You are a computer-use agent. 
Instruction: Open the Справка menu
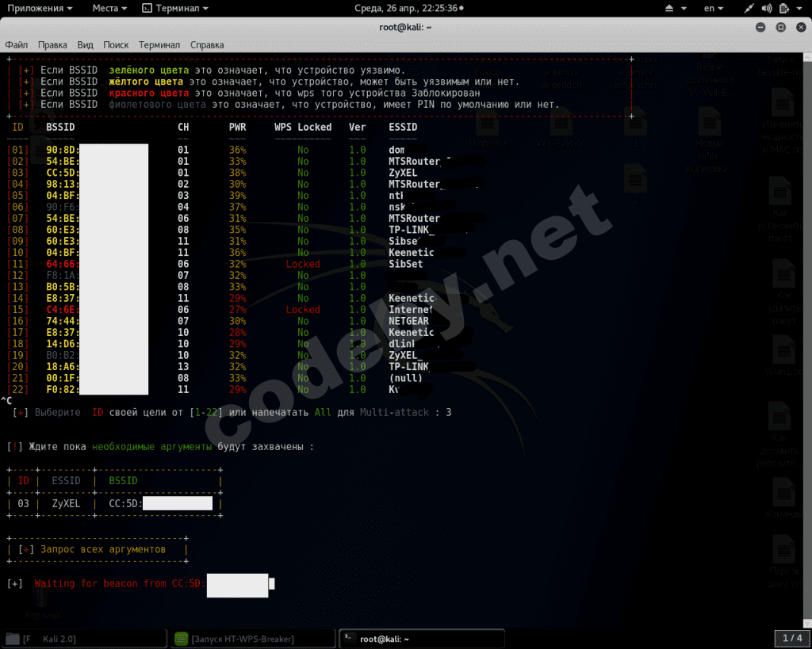pyautogui.click(x=207, y=45)
